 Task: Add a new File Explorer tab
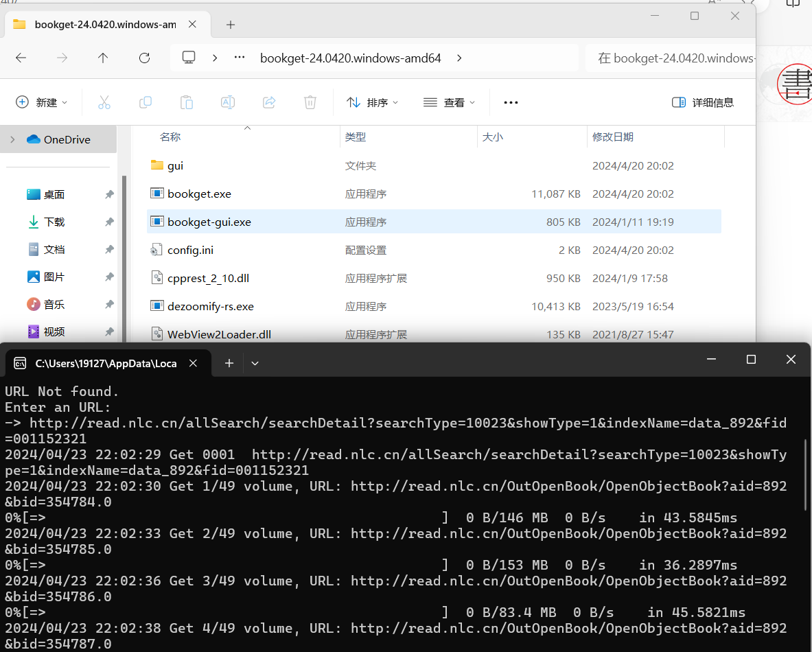point(231,25)
